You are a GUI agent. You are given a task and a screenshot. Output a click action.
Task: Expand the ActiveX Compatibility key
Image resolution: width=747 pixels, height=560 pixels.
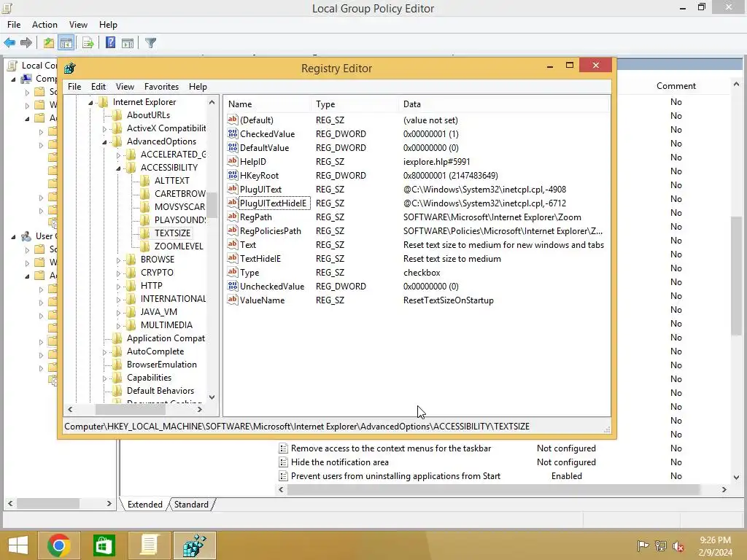pos(104,128)
